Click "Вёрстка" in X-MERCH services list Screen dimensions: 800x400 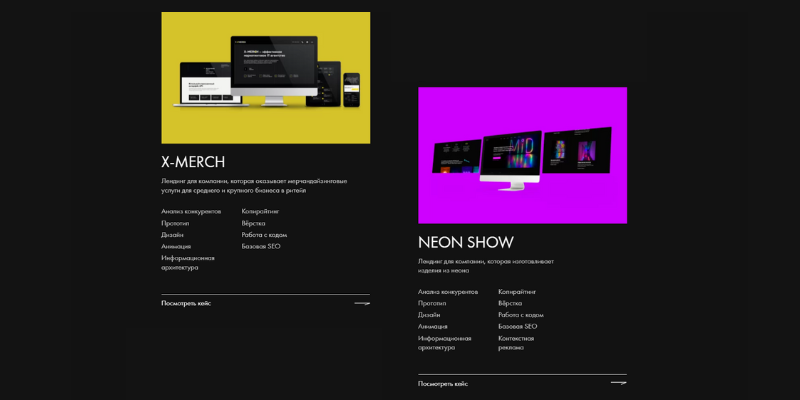[x=253, y=223]
